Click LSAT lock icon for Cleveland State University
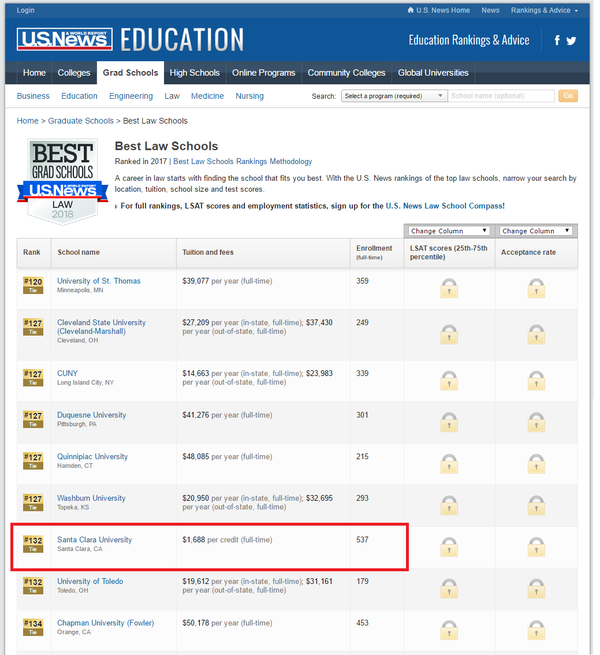Screen dimensions: 600x655 [x=449, y=334]
